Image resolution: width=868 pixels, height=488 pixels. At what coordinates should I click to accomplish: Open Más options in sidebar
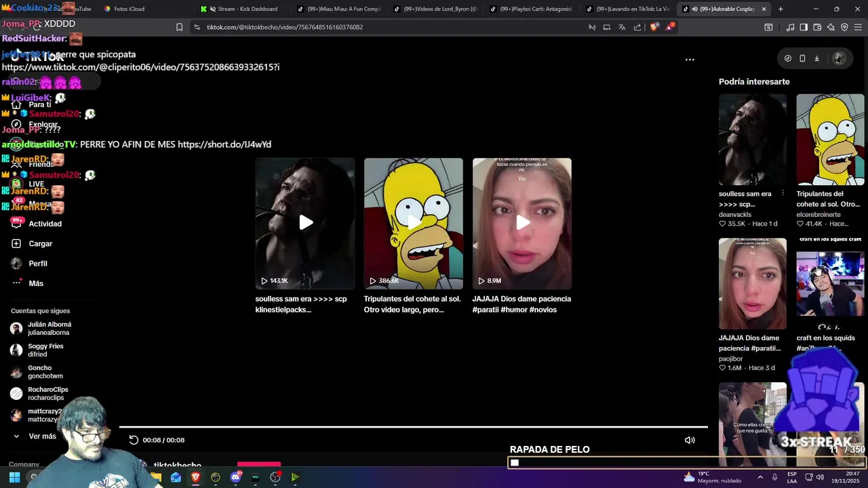(x=28, y=283)
